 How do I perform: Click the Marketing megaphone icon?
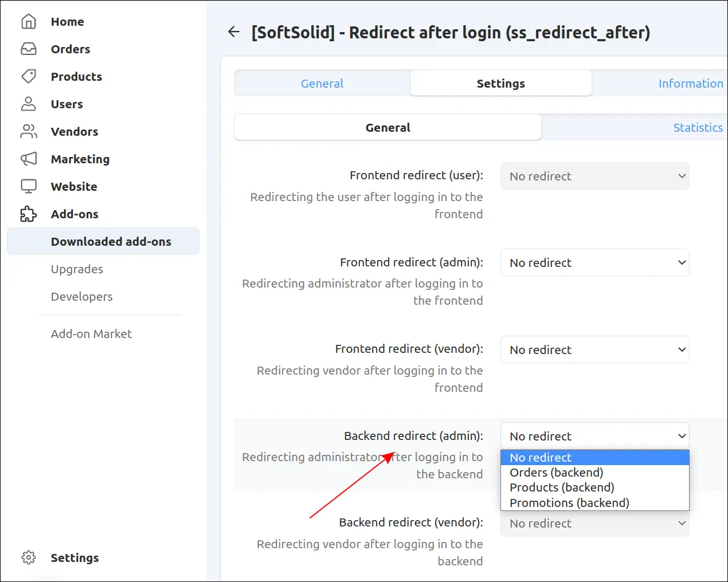[x=29, y=159]
